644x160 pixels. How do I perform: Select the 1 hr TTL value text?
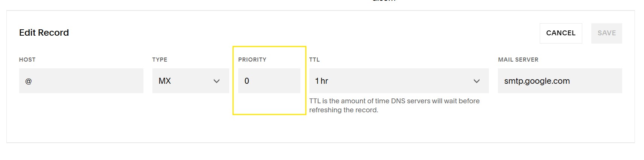(x=321, y=81)
